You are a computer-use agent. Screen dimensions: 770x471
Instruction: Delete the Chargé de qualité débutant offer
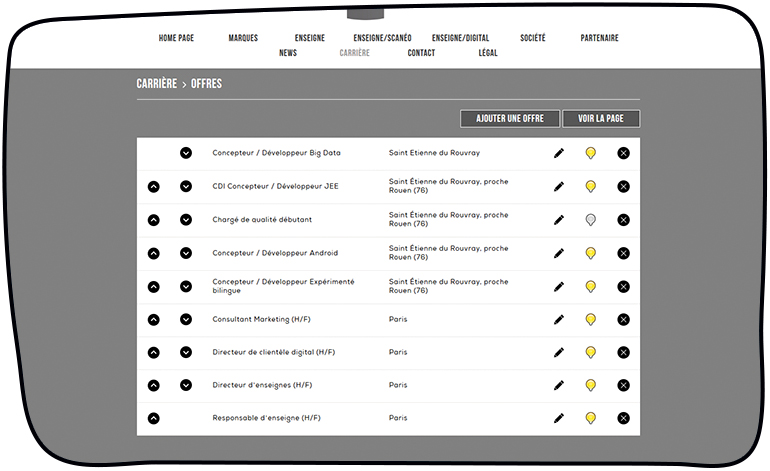[623, 220]
